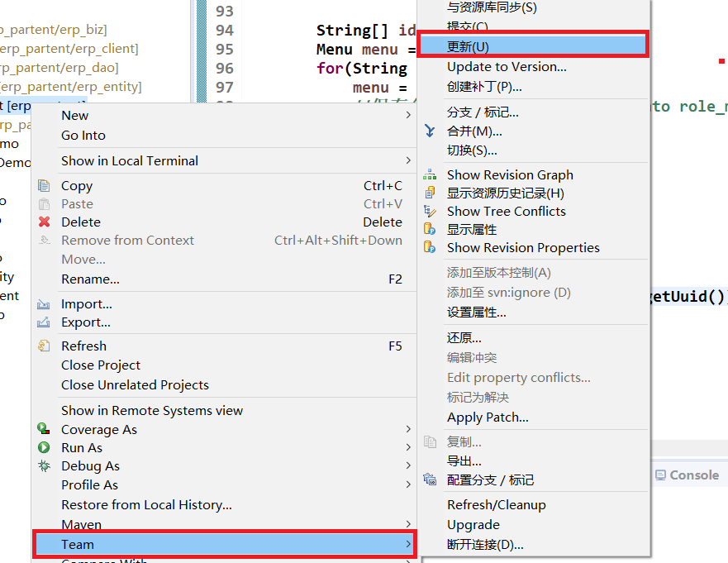Expand Show in Local Terminal submenu arrow

point(408,160)
